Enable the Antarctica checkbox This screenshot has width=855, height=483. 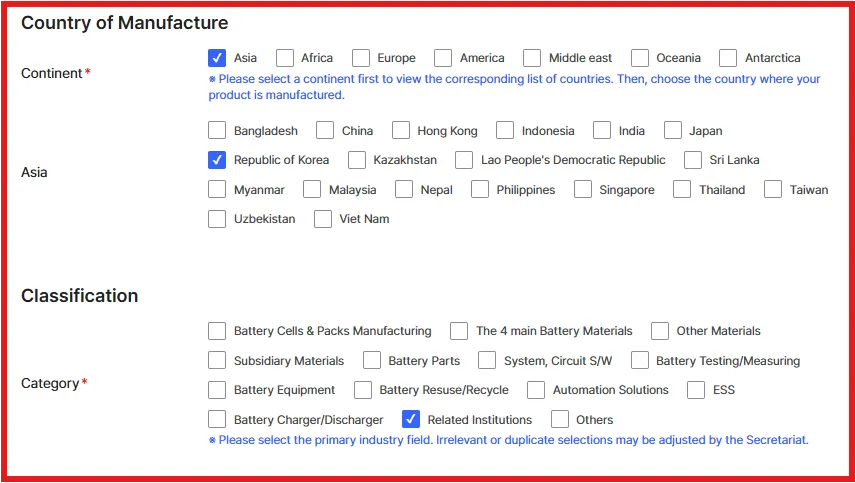pos(728,58)
